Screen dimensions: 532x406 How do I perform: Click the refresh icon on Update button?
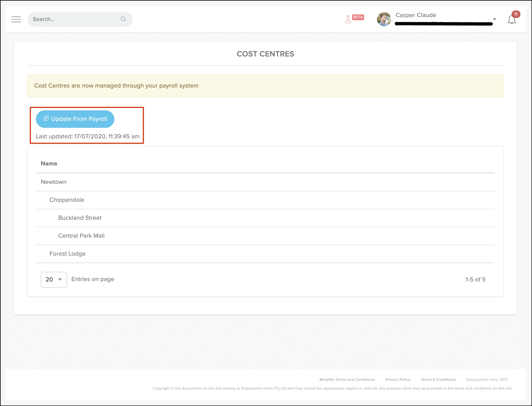pyautogui.click(x=46, y=118)
